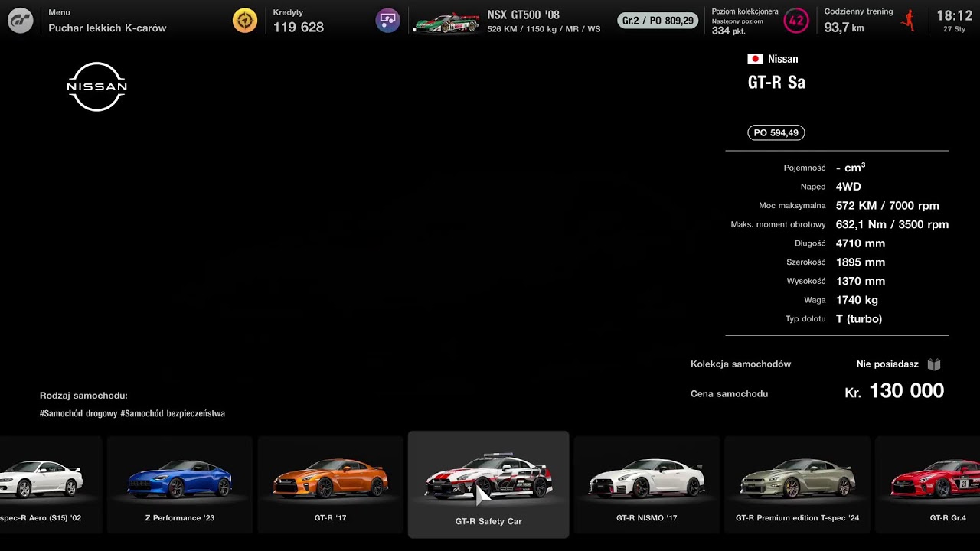Click the red runner daily training icon
The image size is (980, 551).
(909, 21)
